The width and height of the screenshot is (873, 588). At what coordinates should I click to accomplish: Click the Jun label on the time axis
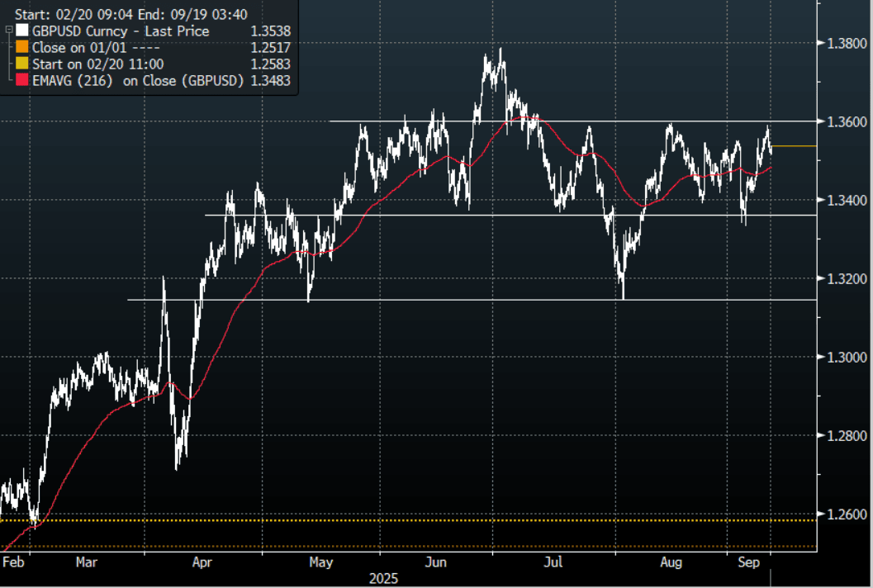pos(435,562)
